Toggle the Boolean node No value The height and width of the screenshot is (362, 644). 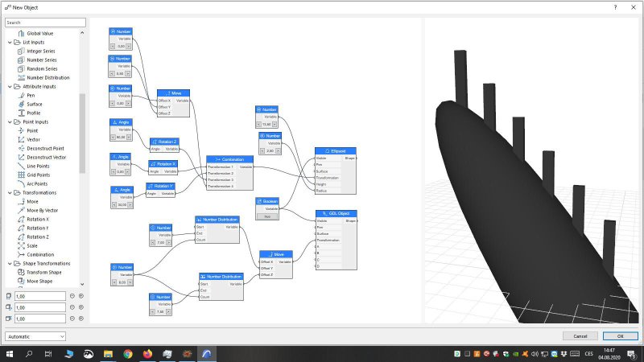click(267, 216)
